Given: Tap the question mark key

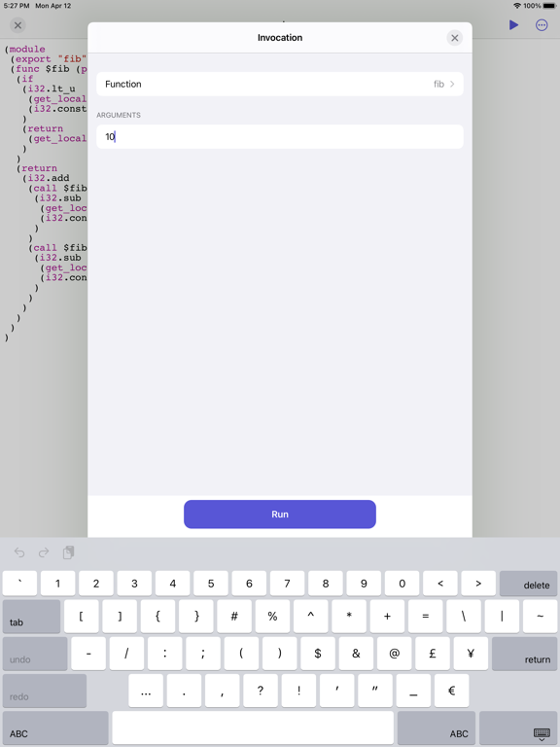Looking at the screenshot, I should [x=261, y=691].
